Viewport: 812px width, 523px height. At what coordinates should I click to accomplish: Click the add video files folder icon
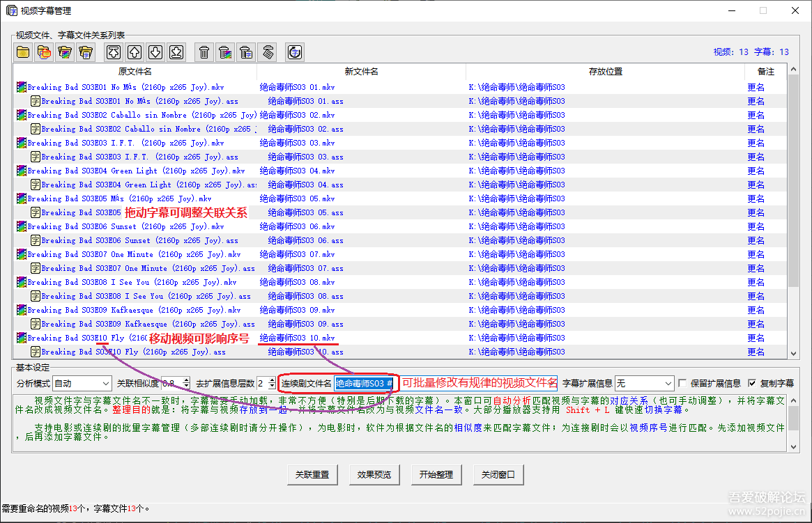click(x=65, y=52)
